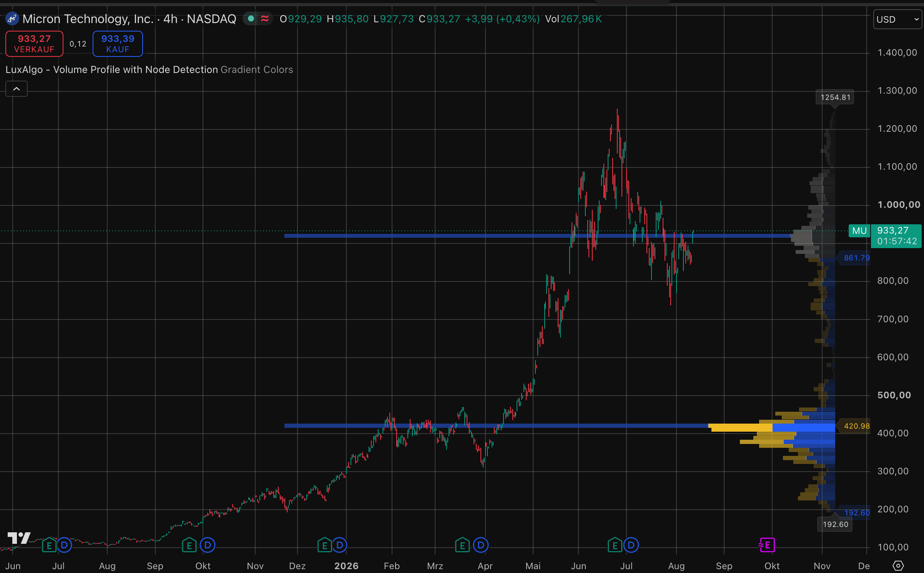This screenshot has height=573, width=924.
Task: Click the 'Gradient Colors' indicator text
Action: pyautogui.click(x=257, y=70)
